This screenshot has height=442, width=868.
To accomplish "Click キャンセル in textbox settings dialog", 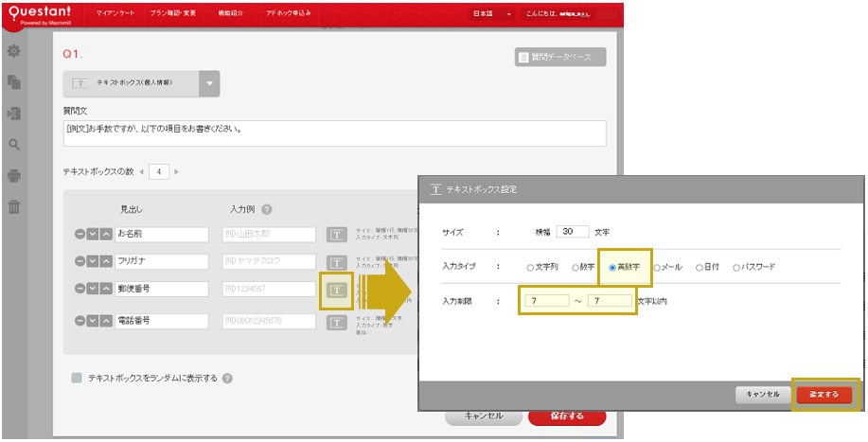I will click(763, 395).
